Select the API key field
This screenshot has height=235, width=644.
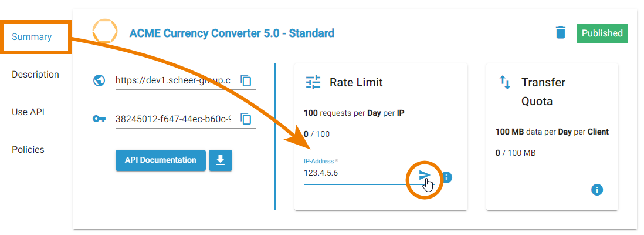pos(174,119)
